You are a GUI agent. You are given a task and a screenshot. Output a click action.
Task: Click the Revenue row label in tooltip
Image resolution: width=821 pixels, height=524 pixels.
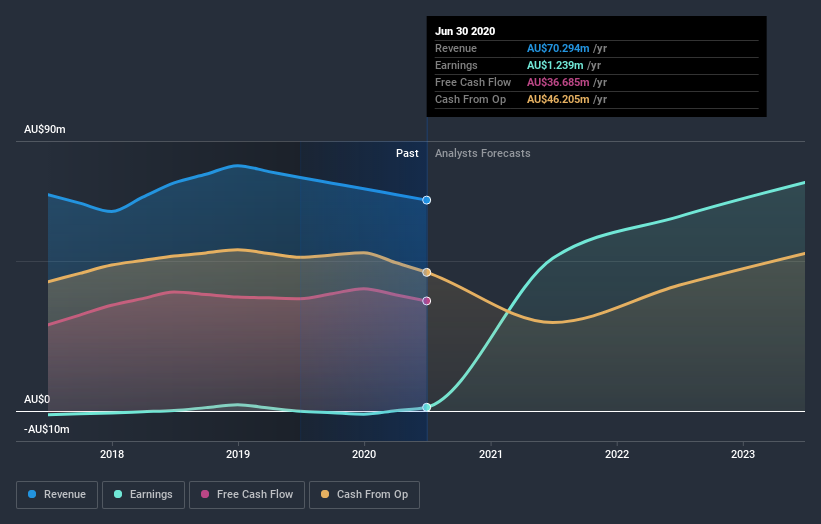[x=456, y=48]
